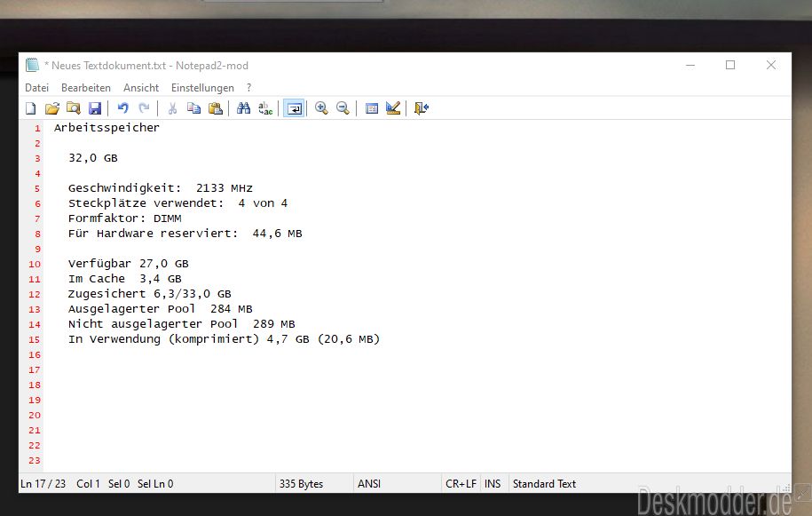812x516 pixels.
Task: Click the In Verwendung (komprimiert) line
Action: [x=224, y=339]
